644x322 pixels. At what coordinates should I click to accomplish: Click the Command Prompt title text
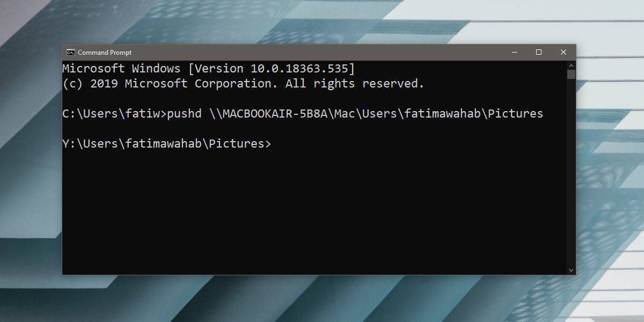[104, 52]
